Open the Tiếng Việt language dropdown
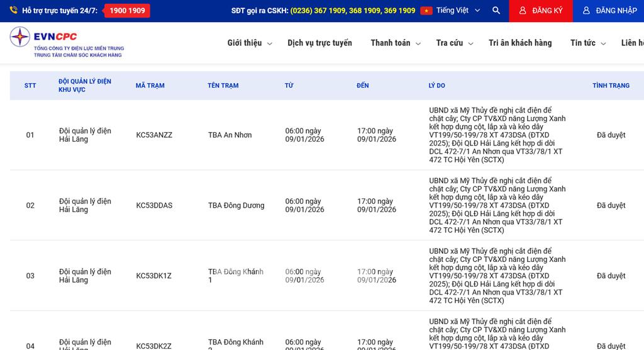644x350 pixels. point(458,11)
